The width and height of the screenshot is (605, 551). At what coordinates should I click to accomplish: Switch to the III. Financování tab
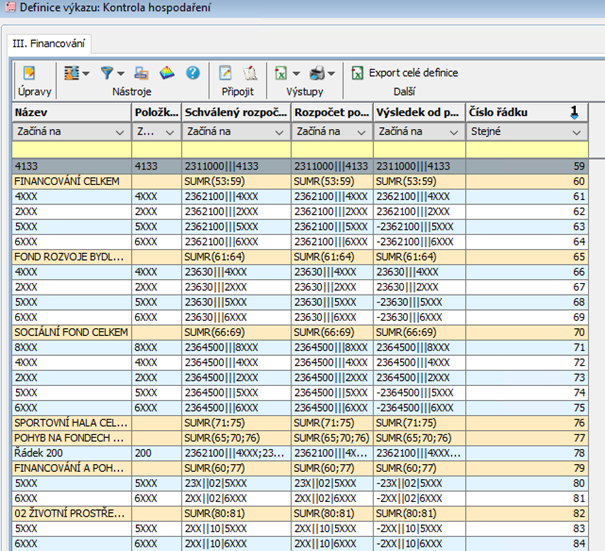coord(49,44)
